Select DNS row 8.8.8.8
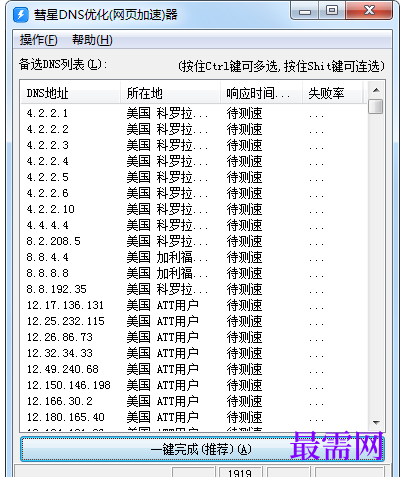Viewport: 402px width, 477px height. [193, 273]
